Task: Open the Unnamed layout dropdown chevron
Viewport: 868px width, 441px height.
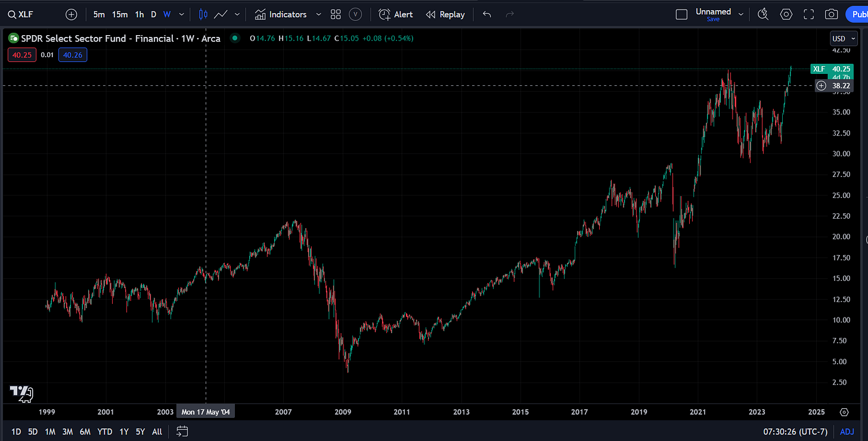Action: 741,14
